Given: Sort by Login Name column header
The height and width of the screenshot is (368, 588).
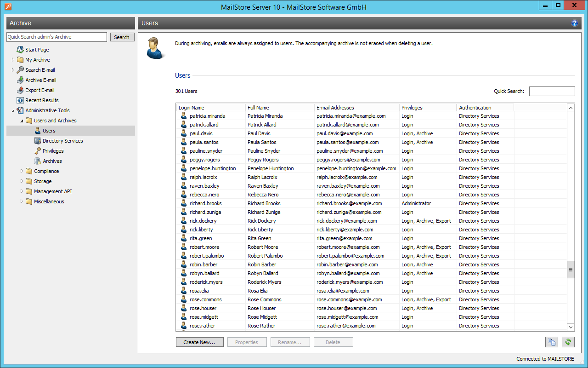Looking at the screenshot, I should (211, 108).
